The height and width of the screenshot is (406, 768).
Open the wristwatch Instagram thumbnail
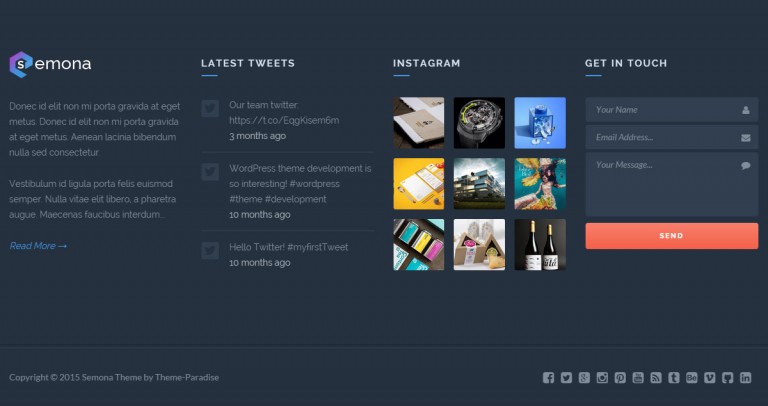coord(479,123)
